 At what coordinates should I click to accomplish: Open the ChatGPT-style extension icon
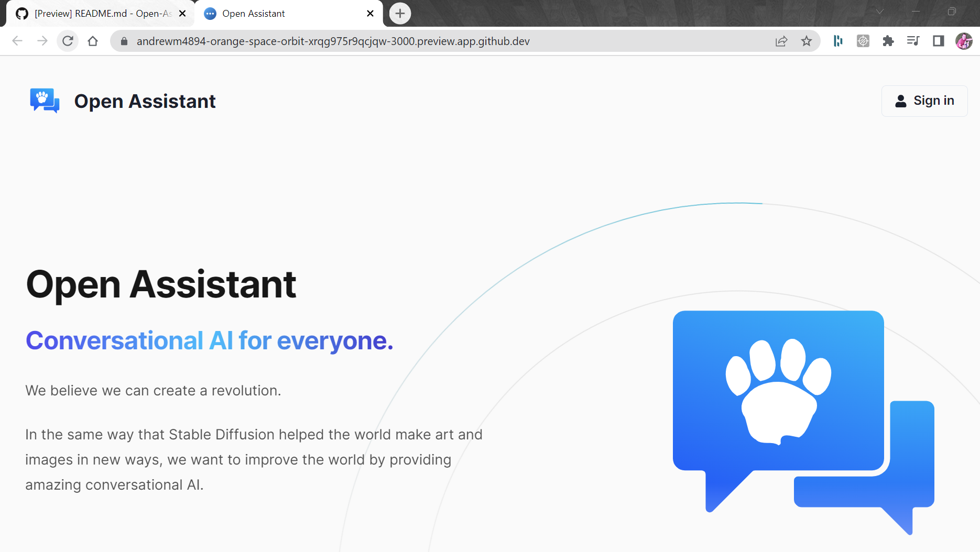pyautogui.click(x=863, y=41)
